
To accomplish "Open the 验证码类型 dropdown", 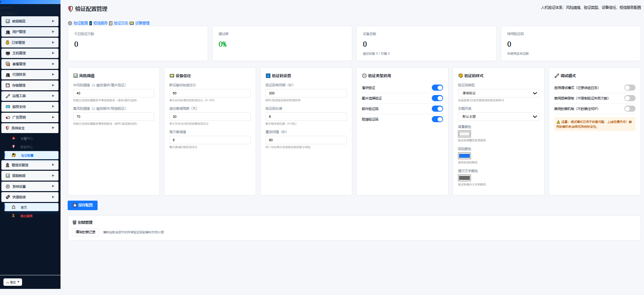I will pyautogui.click(x=498, y=93).
